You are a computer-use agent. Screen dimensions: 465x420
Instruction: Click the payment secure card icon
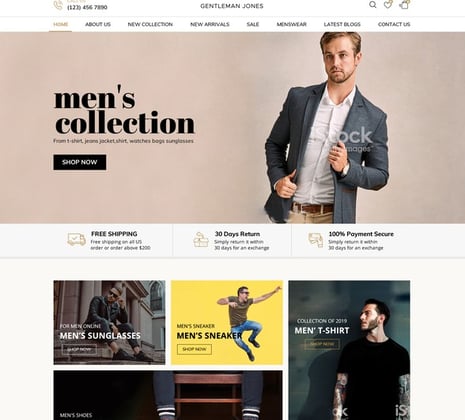tap(316, 240)
